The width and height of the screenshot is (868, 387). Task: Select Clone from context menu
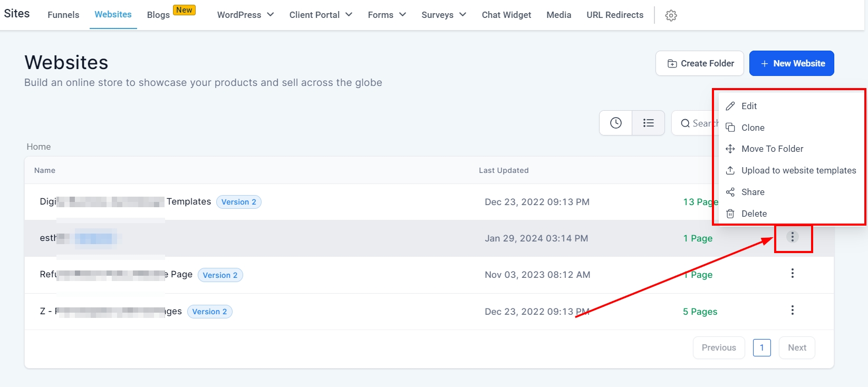tap(753, 128)
